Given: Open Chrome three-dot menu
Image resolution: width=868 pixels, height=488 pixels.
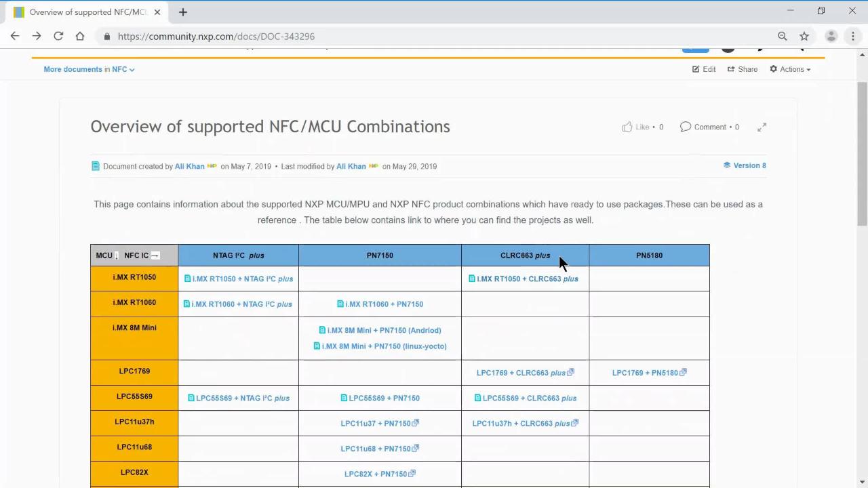Looking at the screenshot, I should pos(853,37).
